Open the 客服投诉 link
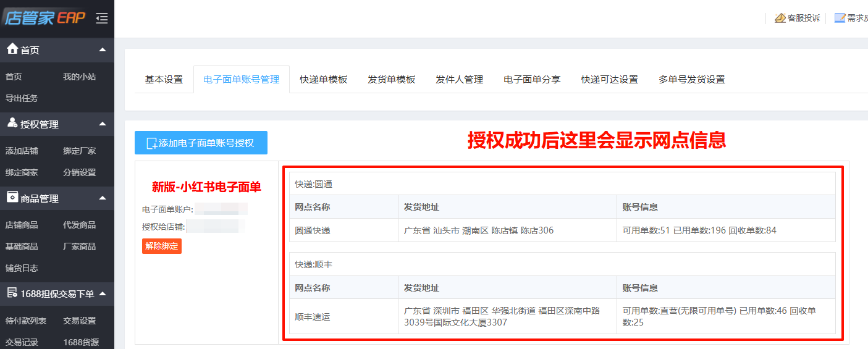 (x=804, y=18)
